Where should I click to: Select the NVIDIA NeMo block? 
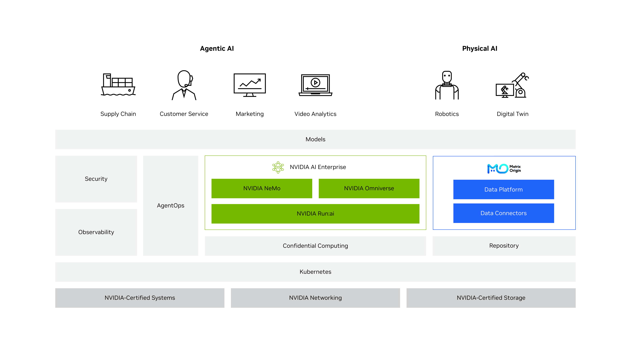(262, 188)
